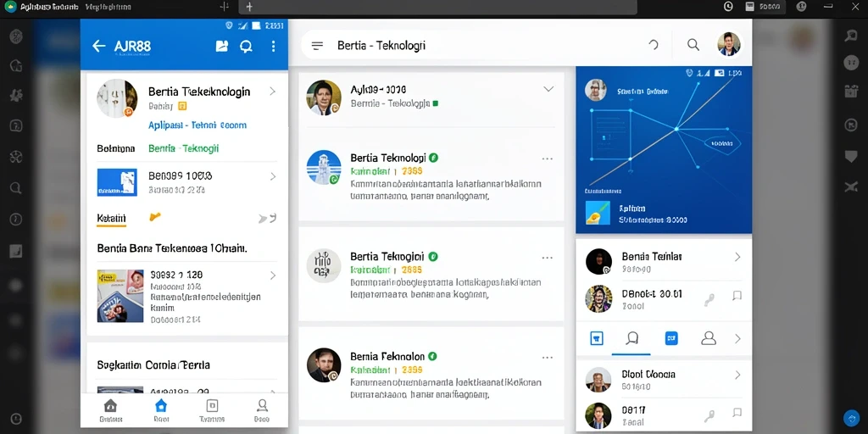The image size is (868, 434).
Task: Select the chat bubble tab in the right panel
Action: click(x=632, y=338)
